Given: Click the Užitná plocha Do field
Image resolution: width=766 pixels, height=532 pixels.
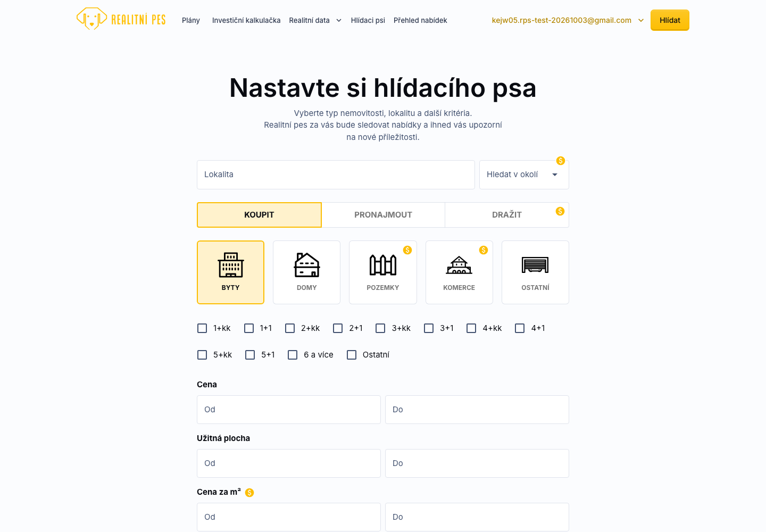Looking at the screenshot, I should click(x=477, y=463).
